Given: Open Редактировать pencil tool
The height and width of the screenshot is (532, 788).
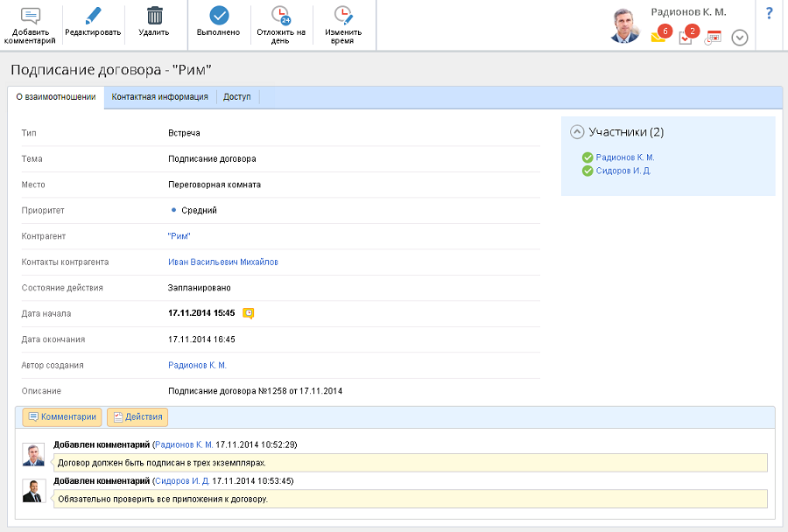Looking at the screenshot, I should point(93,16).
